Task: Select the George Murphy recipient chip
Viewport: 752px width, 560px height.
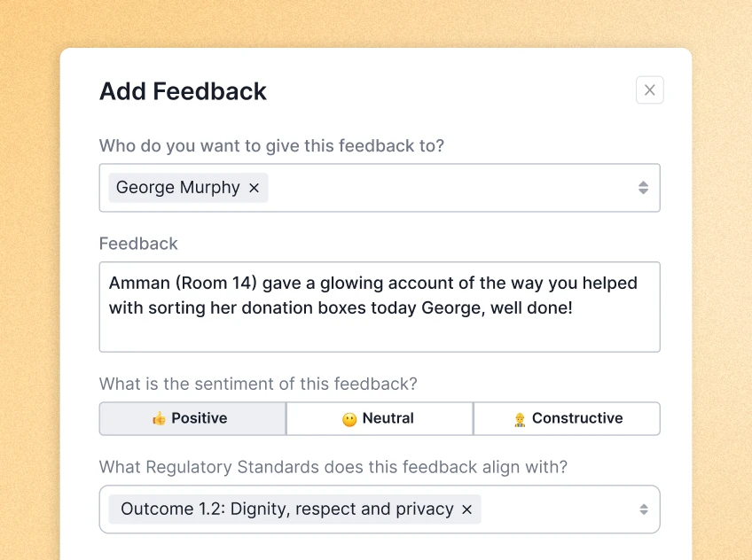Action: pyautogui.click(x=177, y=187)
